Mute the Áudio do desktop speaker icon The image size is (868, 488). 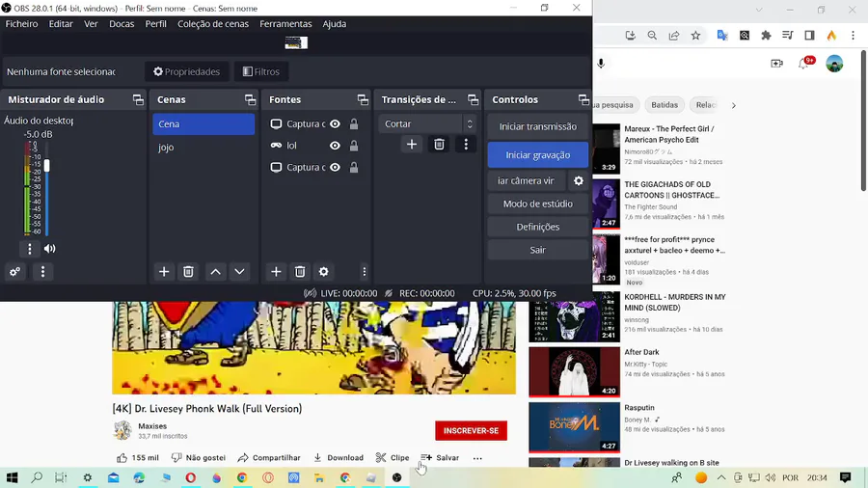[50, 249]
